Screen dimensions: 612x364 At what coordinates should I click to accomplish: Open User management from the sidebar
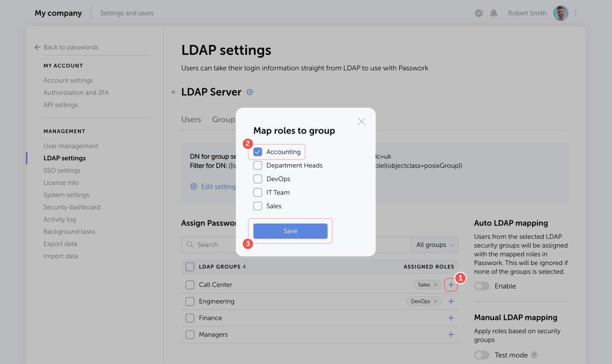[x=71, y=146]
